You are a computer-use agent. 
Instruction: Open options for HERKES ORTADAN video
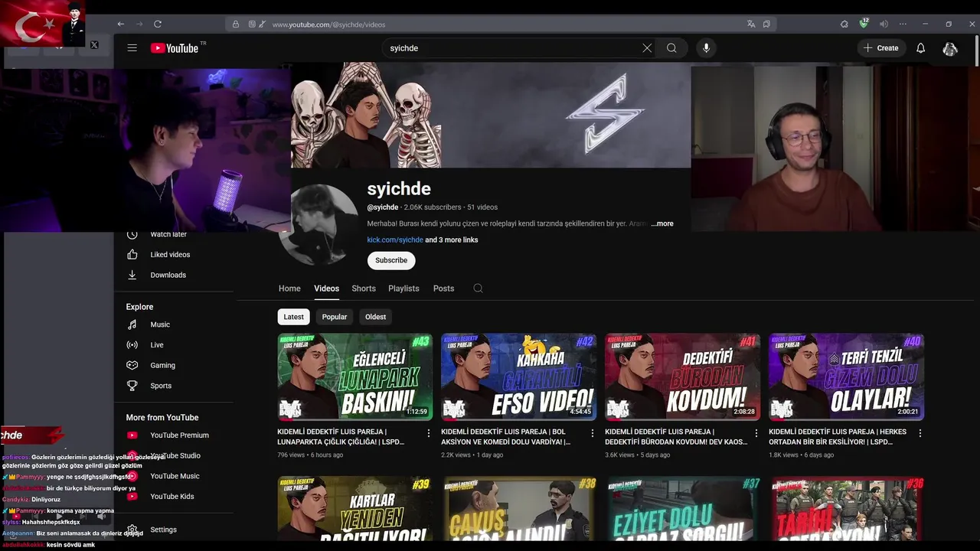coord(920,433)
